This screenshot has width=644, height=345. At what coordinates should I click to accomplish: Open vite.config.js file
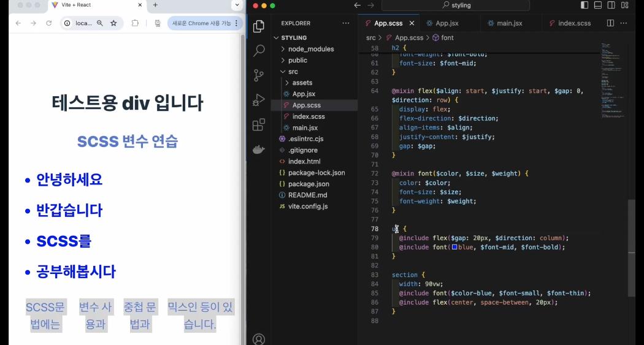315,207
